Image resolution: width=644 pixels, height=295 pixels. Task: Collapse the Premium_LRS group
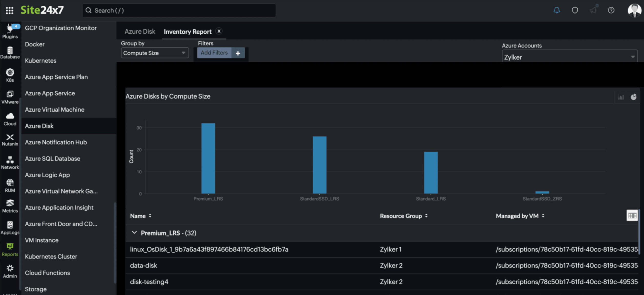134,233
